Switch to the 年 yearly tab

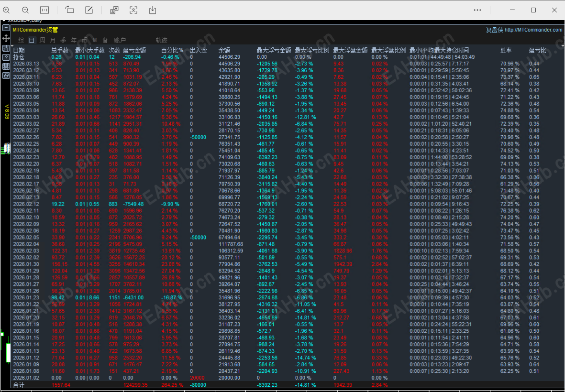(74, 40)
